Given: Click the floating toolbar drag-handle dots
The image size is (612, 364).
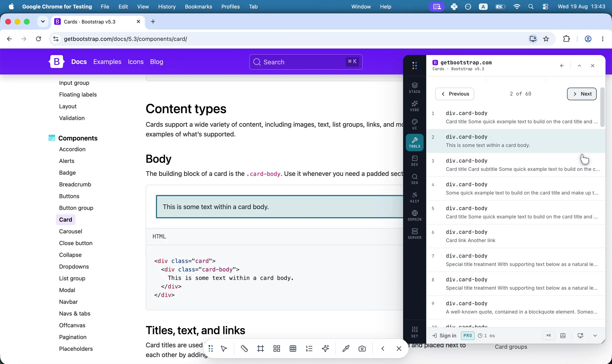Looking at the screenshot, I should (210, 349).
